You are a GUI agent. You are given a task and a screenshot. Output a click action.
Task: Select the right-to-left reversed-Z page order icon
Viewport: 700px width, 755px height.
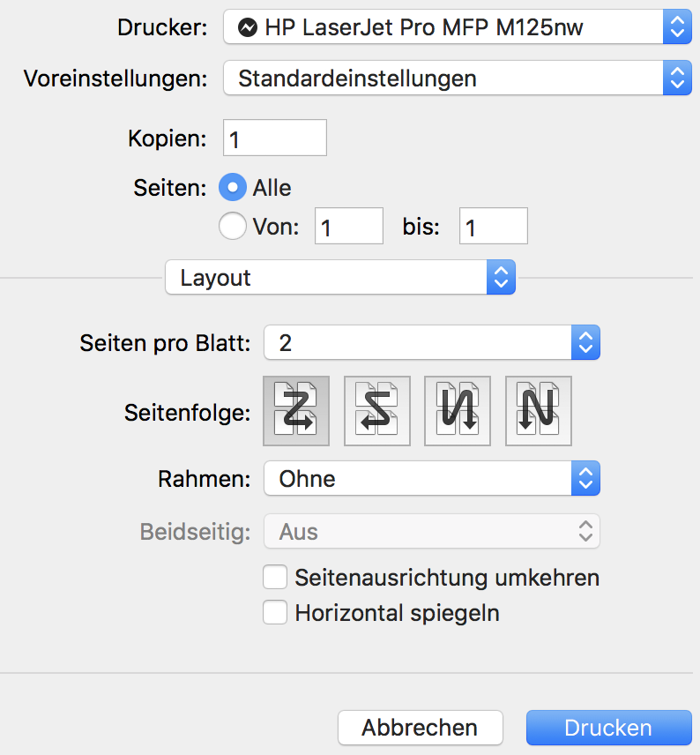(x=376, y=411)
